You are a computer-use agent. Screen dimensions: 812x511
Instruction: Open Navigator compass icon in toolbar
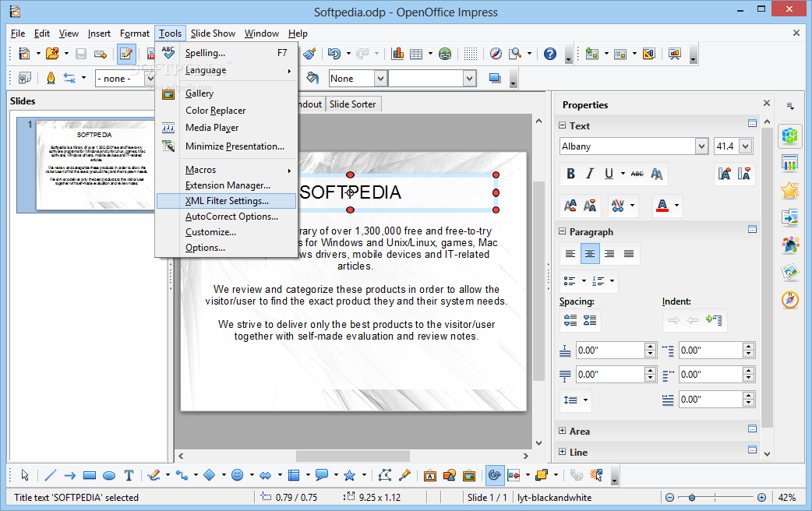(496, 53)
